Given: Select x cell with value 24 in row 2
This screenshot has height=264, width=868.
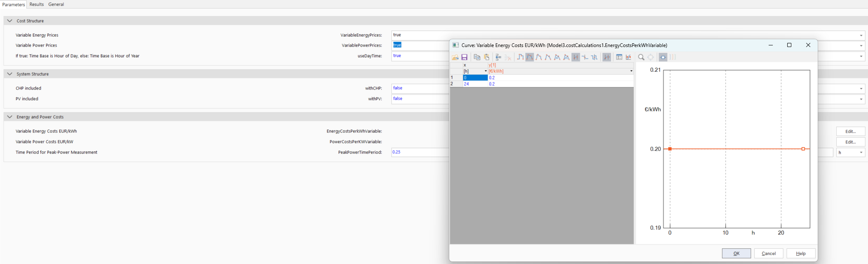Looking at the screenshot, I should click(475, 84).
